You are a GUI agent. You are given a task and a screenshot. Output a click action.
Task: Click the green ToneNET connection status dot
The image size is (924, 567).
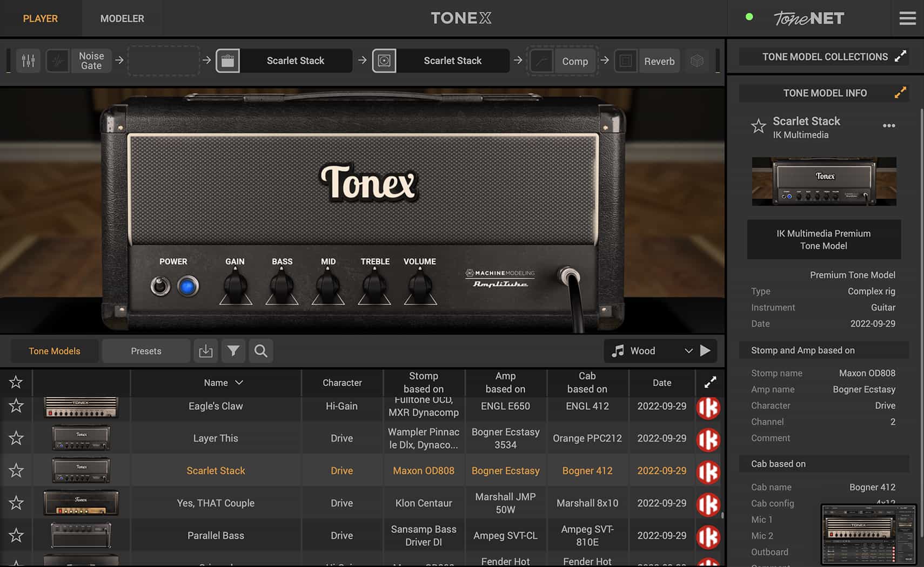(x=749, y=17)
